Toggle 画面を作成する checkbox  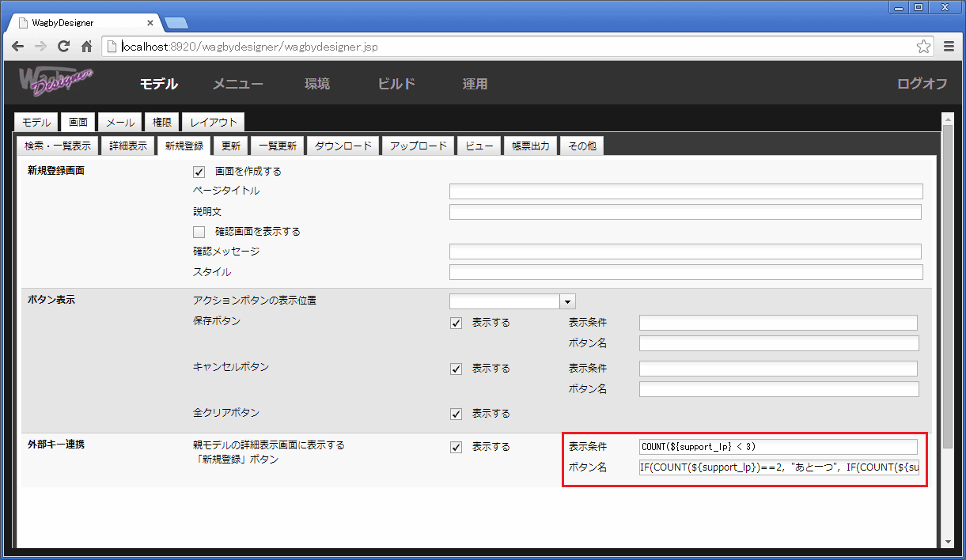(199, 171)
